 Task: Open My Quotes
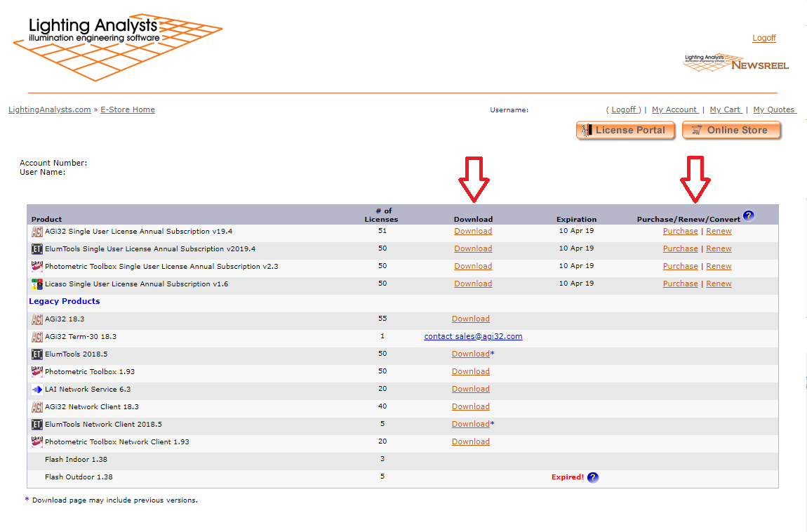tap(775, 109)
